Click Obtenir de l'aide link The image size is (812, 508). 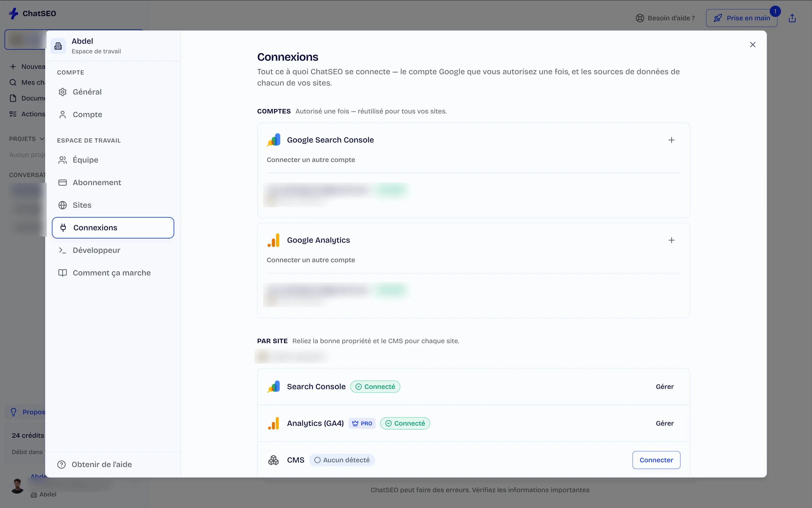95,464
